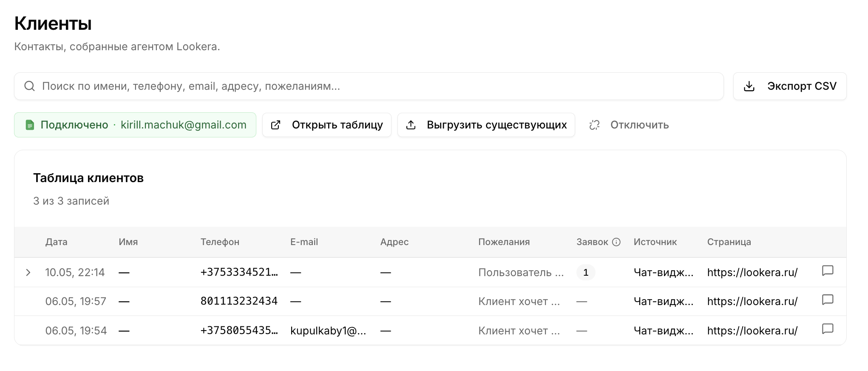Screen dimensions: 868x371
Task: Click Клиент хочет … in 06.05, 19:54 row
Action: click(x=519, y=331)
